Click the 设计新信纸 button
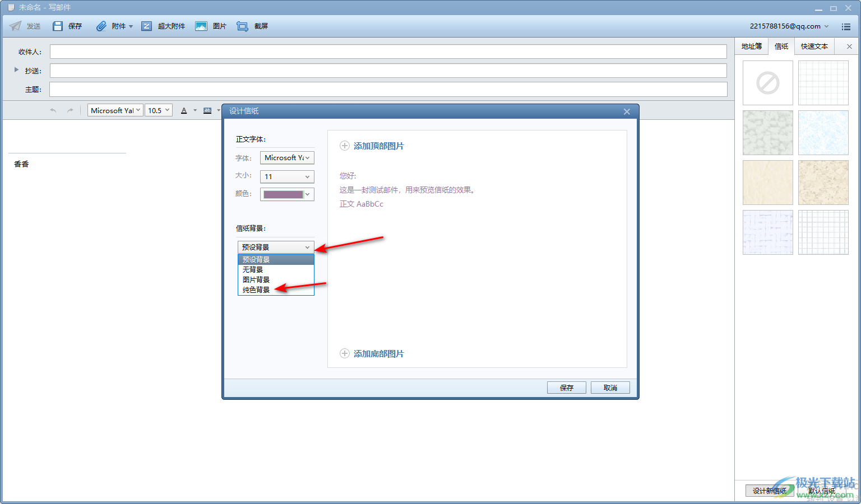This screenshot has width=861, height=504. 770,491
